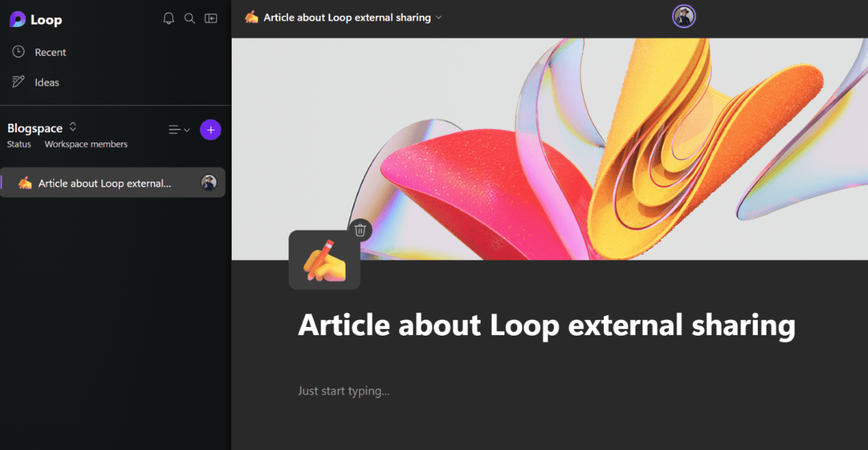Open the user avatar in top bar

(x=683, y=17)
